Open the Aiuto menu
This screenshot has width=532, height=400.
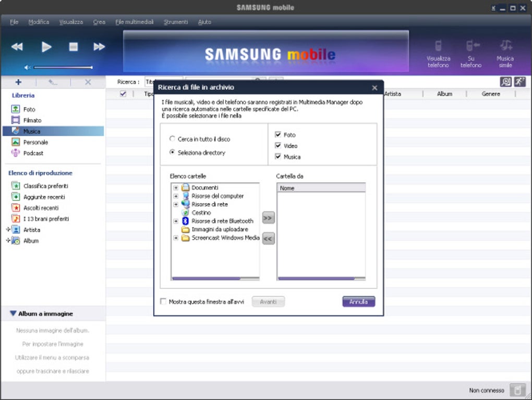204,22
